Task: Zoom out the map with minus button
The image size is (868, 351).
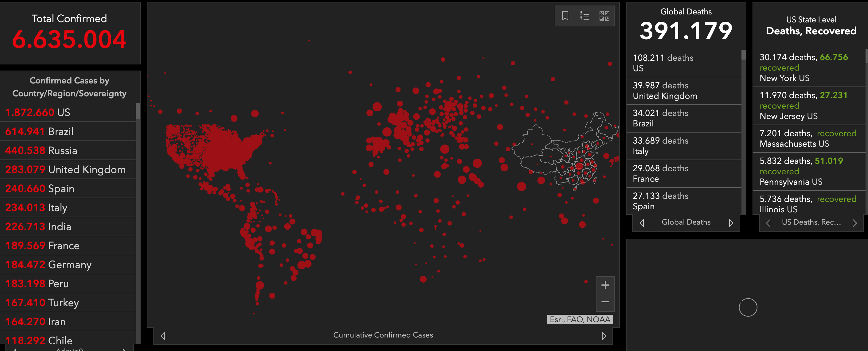Action: click(605, 302)
